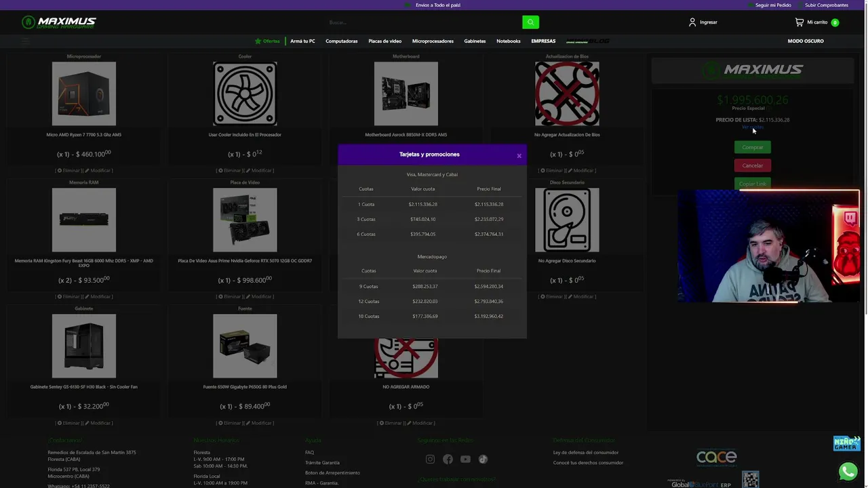The height and width of the screenshot is (488, 868).
Task: Select the Gigabyte P650G power supply image
Action: click(x=245, y=346)
